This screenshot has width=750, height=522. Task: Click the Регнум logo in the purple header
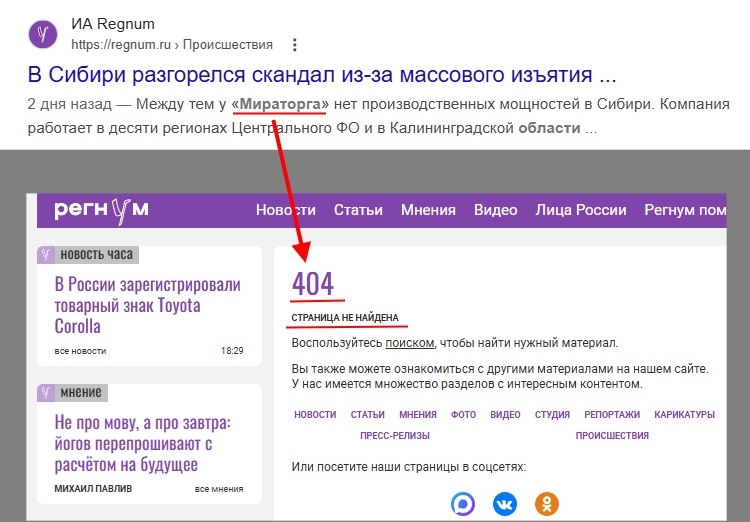click(x=101, y=211)
